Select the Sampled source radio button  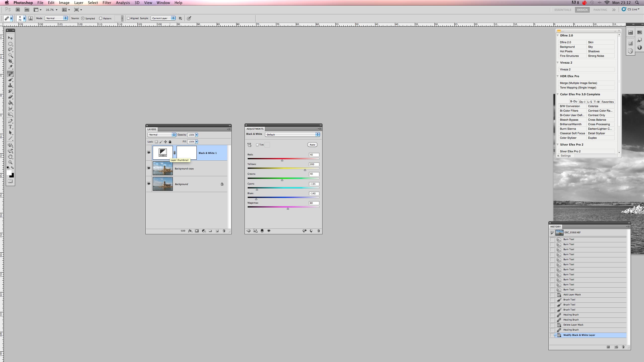pos(83,18)
